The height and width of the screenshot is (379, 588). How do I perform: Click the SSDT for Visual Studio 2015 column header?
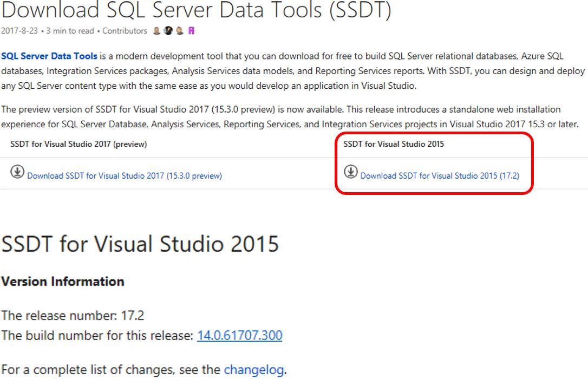(x=394, y=144)
